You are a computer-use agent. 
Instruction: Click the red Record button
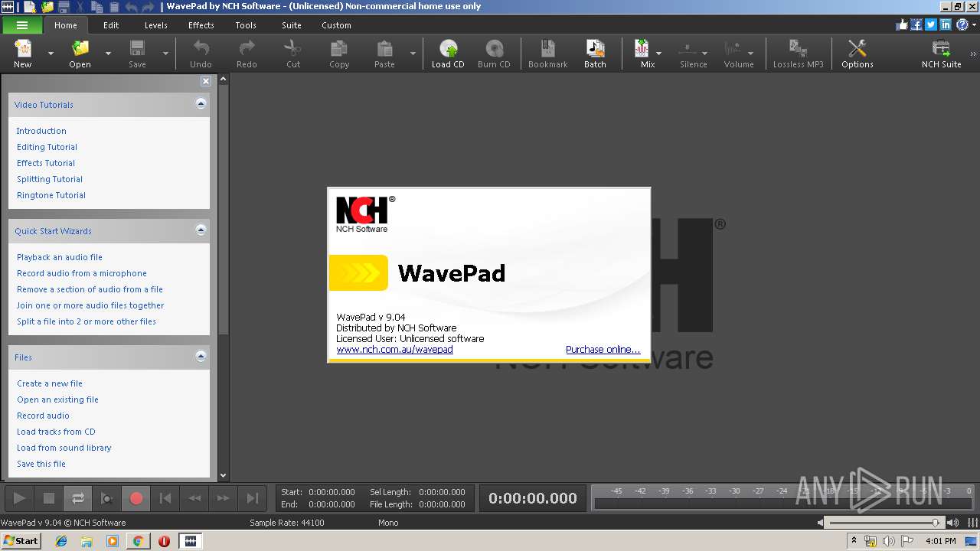pyautogui.click(x=136, y=498)
